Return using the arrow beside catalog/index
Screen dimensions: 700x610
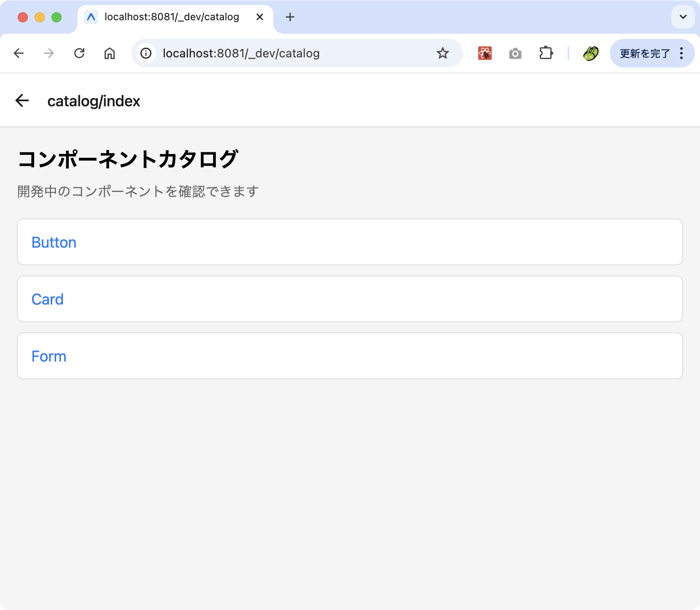tap(22, 100)
